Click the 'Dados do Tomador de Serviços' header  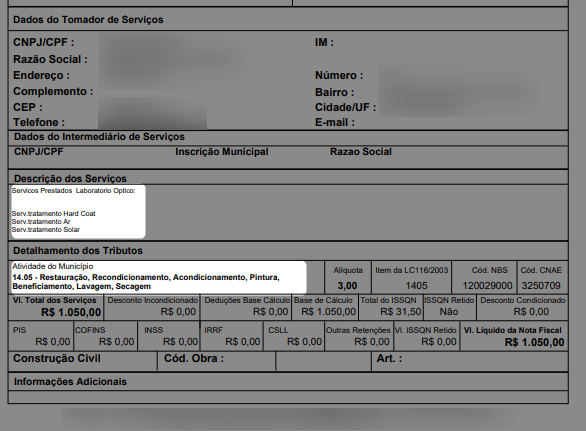point(88,19)
